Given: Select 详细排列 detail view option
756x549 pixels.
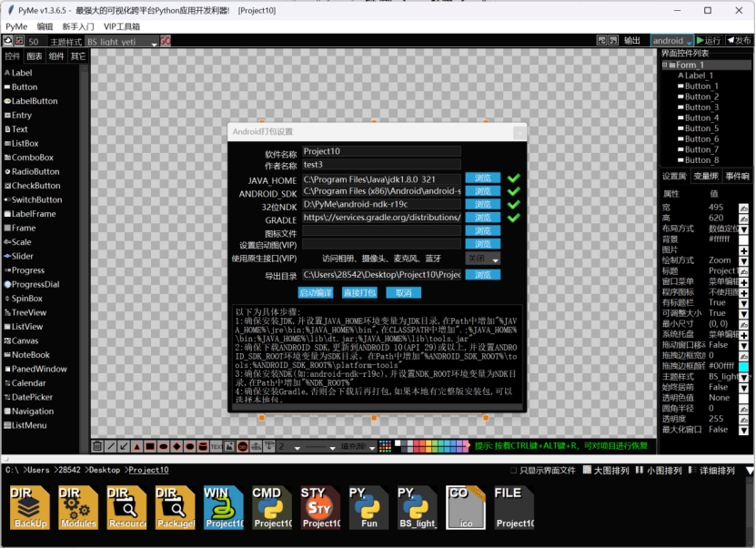Looking at the screenshot, I should [691, 471].
